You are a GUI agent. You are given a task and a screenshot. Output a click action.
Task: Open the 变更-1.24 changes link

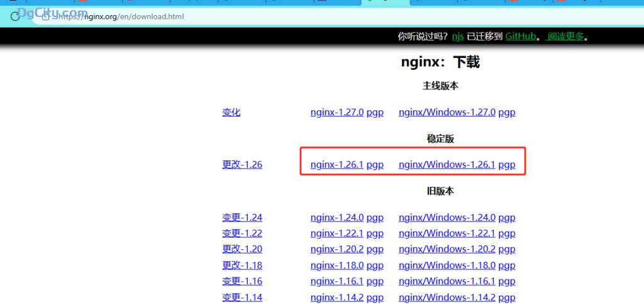pyautogui.click(x=242, y=217)
